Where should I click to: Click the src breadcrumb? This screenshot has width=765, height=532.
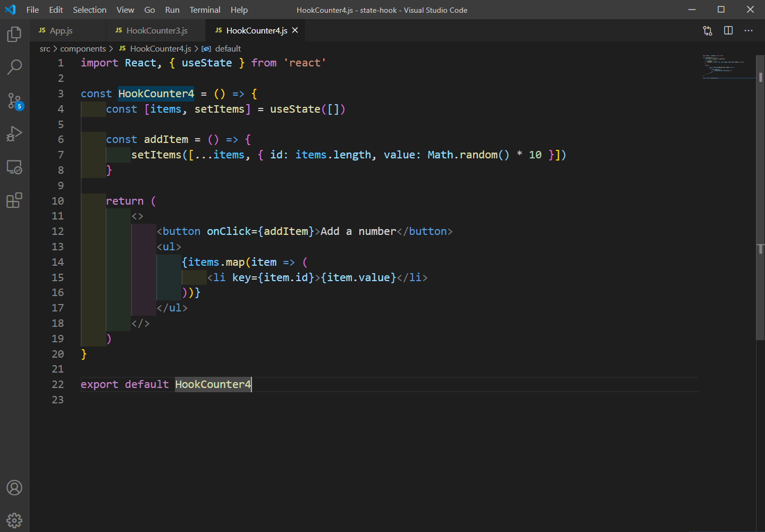coord(45,49)
